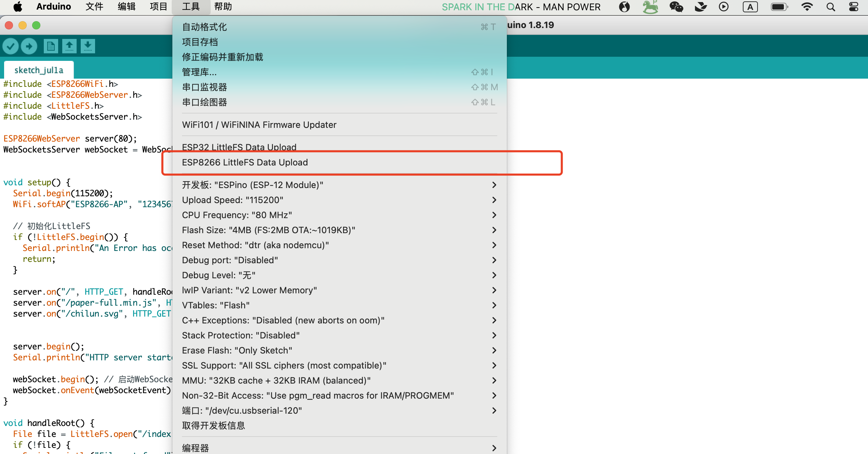Open the 文件 menu
This screenshot has width=868, height=454.
[x=94, y=7]
